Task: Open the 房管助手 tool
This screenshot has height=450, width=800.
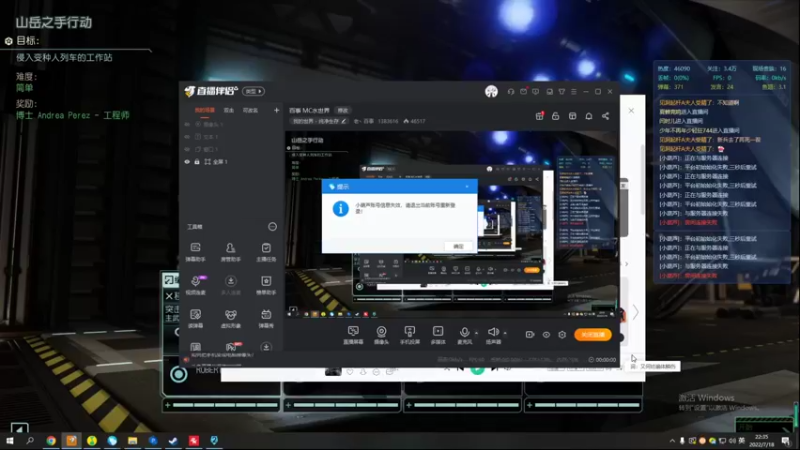Action: pyautogui.click(x=231, y=252)
